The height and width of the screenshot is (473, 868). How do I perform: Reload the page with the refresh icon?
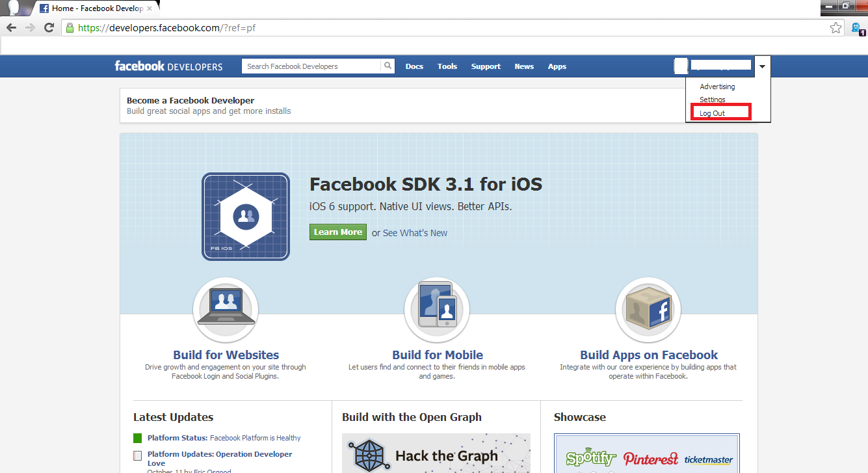[x=49, y=28]
